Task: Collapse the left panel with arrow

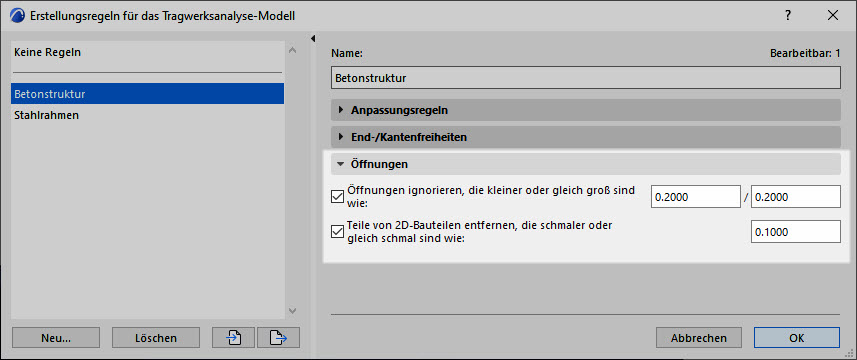Action: [313, 38]
